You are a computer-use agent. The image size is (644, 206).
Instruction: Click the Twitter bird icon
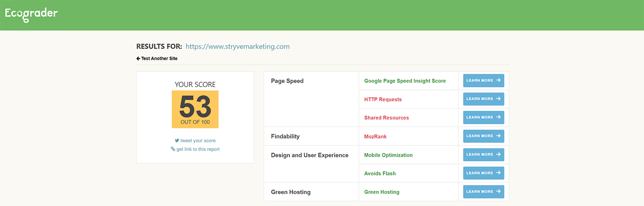[x=177, y=140]
